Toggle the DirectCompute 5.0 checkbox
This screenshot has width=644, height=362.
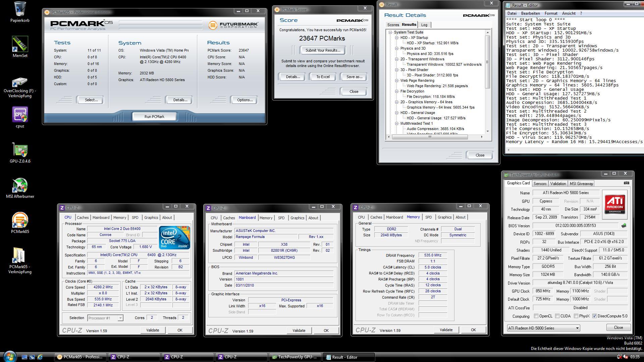coord(594,316)
